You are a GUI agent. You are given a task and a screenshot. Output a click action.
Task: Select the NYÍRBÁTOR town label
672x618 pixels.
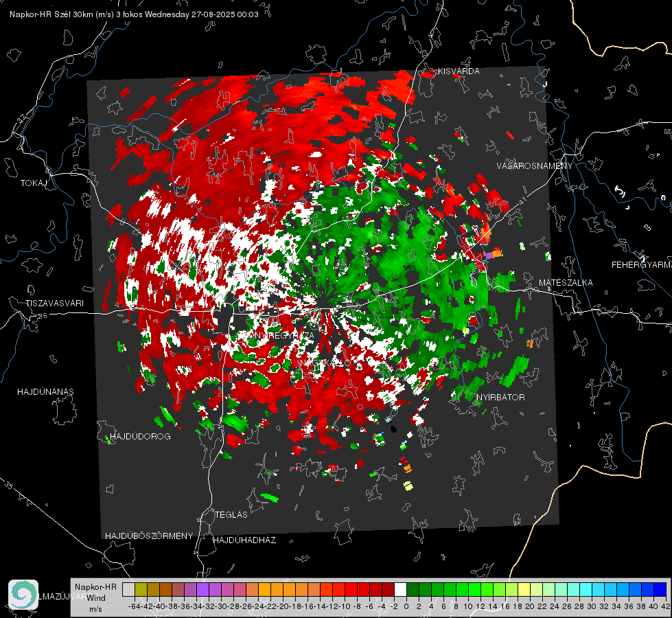(500, 398)
